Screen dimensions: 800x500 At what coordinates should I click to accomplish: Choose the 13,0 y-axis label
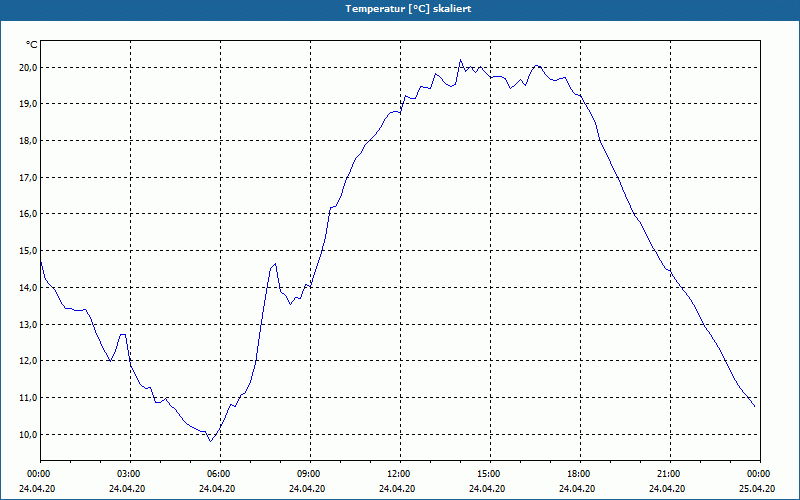pyautogui.click(x=28, y=324)
